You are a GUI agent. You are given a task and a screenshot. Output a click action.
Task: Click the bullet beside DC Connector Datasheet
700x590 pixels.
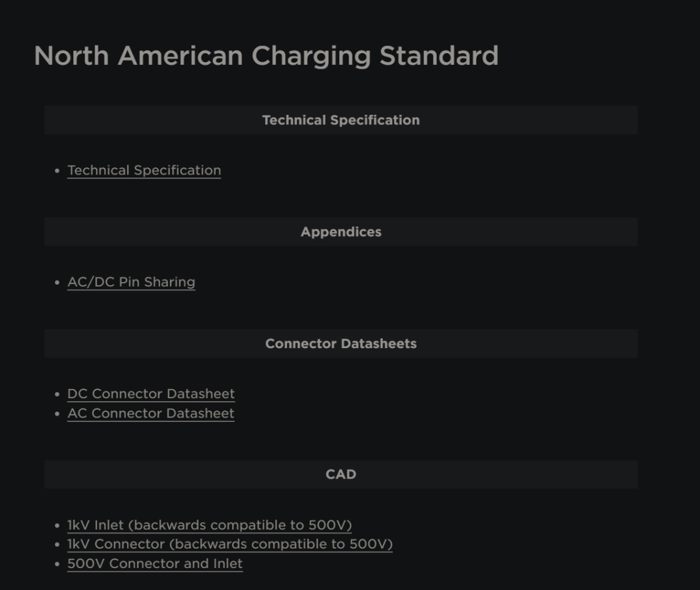(57, 395)
